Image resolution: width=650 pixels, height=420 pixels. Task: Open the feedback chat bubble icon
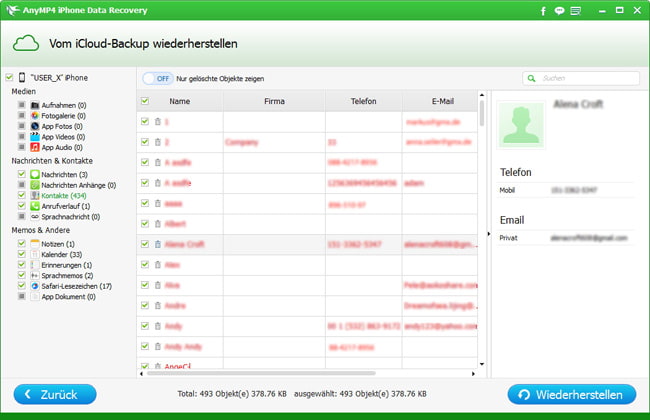tap(559, 11)
